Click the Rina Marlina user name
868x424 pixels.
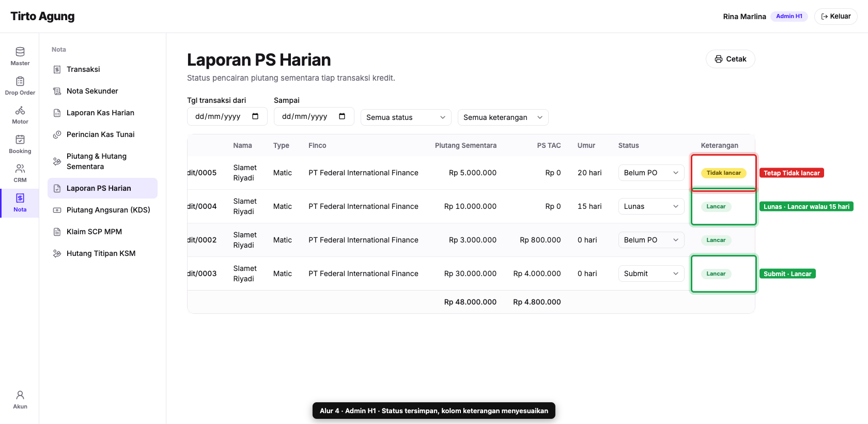click(745, 17)
